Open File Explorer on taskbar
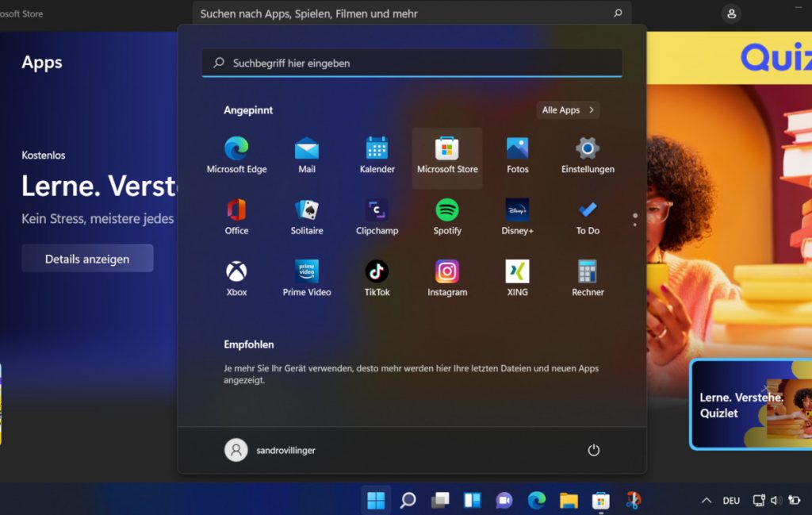The height and width of the screenshot is (515, 812). (x=569, y=500)
